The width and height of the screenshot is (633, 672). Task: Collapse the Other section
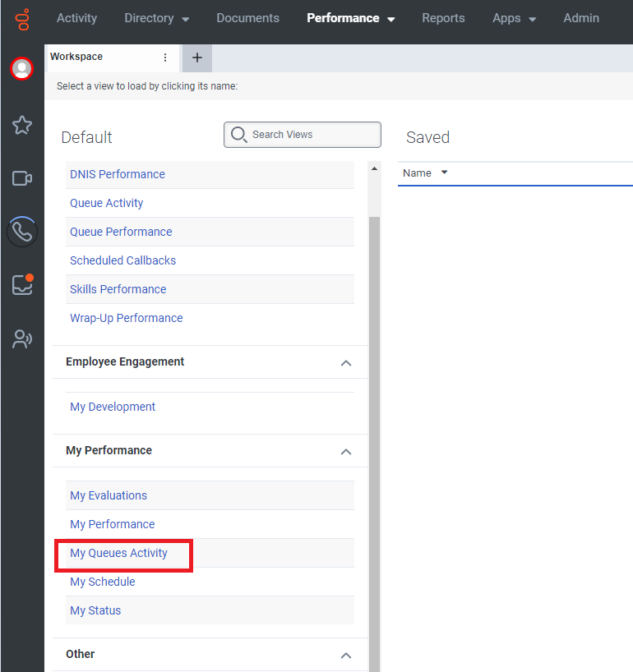[x=346, y=654]
